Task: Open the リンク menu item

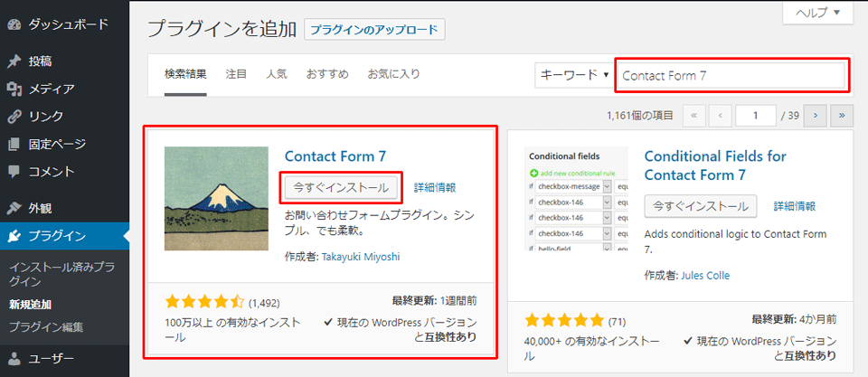Action: (x=64, y=117)
